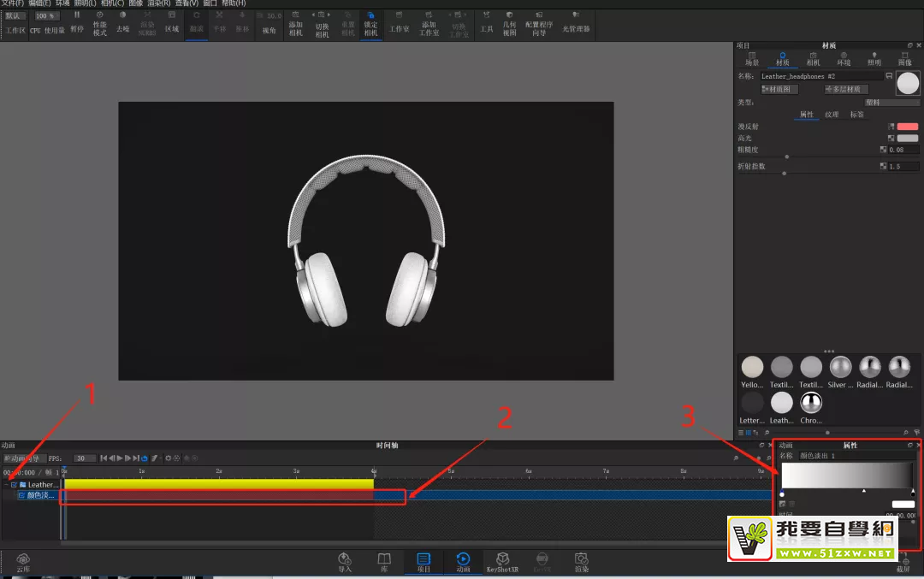
Task: Click the Pause (暂停) render icon
Action: tap(77, 21)
